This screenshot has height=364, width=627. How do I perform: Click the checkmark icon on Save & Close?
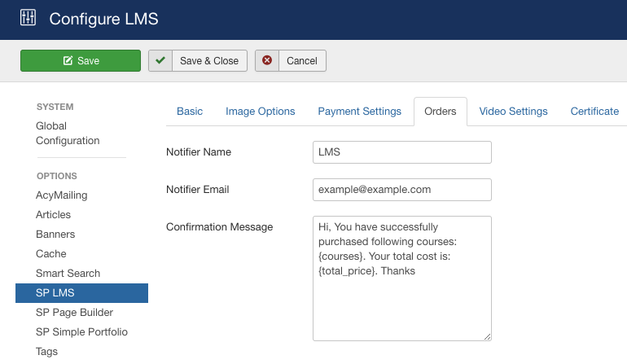(160, 61)
